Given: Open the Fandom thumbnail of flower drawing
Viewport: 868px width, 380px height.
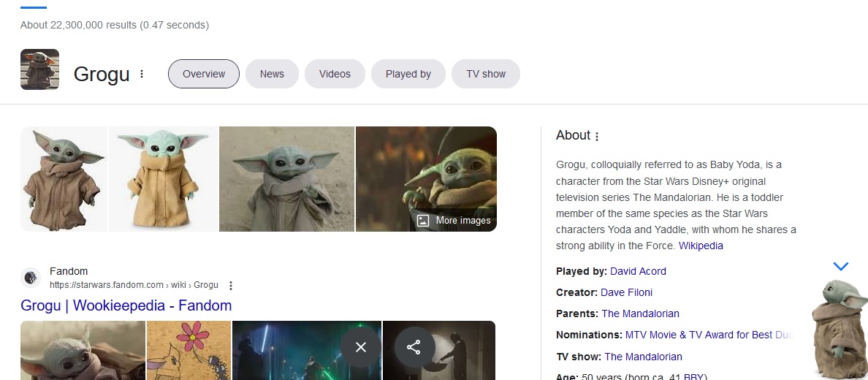Looking at the screenshot, I should point(189,350).
